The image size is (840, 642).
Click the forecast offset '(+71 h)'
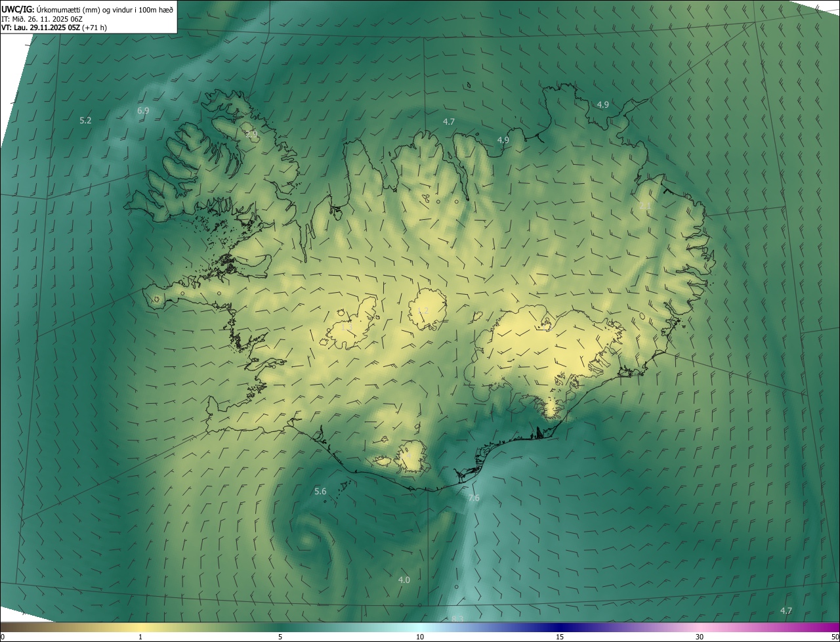(95, 28)
